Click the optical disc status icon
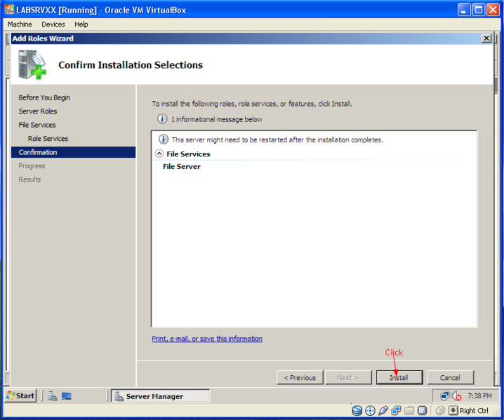 pyautogui.click(x=370, y=411)
